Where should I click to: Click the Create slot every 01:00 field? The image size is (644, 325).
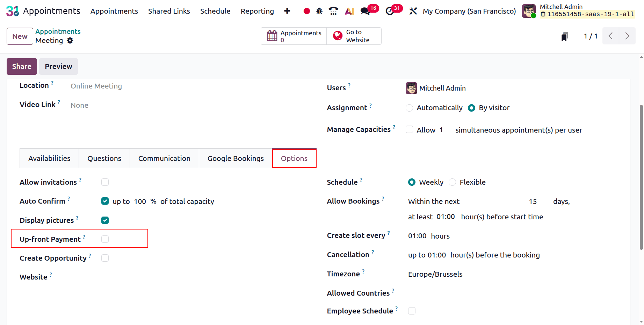(x=417, y=236)
